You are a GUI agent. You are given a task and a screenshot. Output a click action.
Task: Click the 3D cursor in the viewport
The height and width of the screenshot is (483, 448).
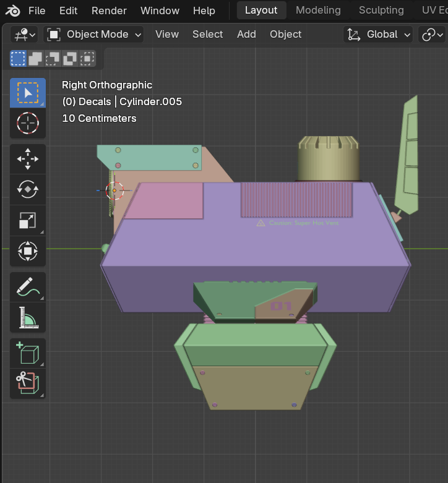(x=114, y=190)
